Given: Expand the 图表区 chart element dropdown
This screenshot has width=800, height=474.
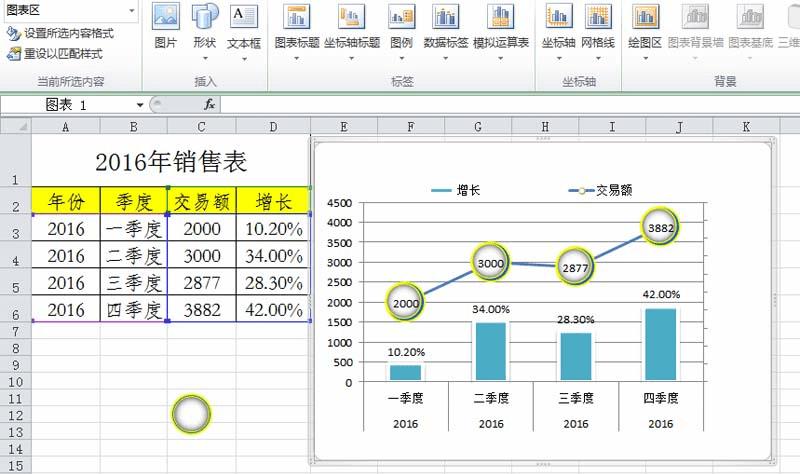Looking at the screenshot, I should (x=132, y=10).
